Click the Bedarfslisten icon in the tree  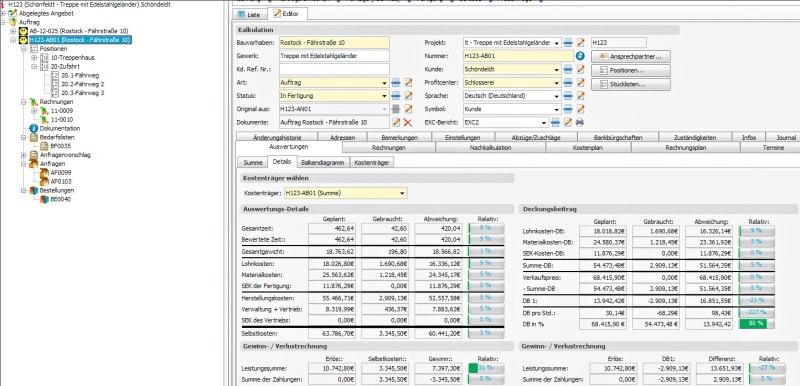point(34,137)
